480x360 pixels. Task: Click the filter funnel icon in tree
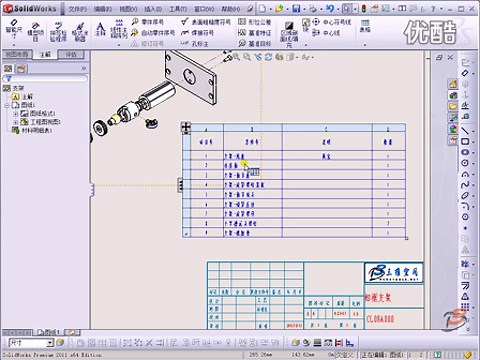click(9, 79)
